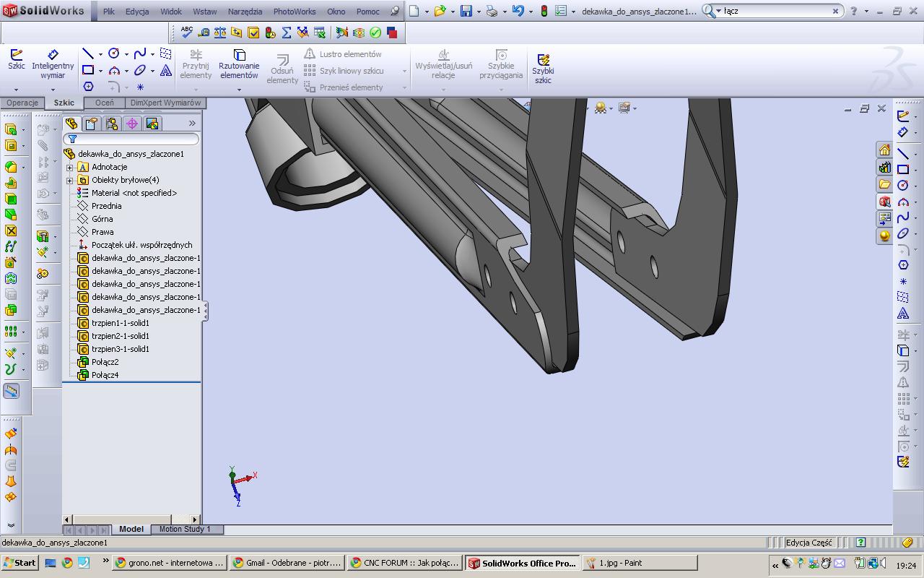
Task: Select the Spline sketch tool in the ribbon
Action: point(140,54)
